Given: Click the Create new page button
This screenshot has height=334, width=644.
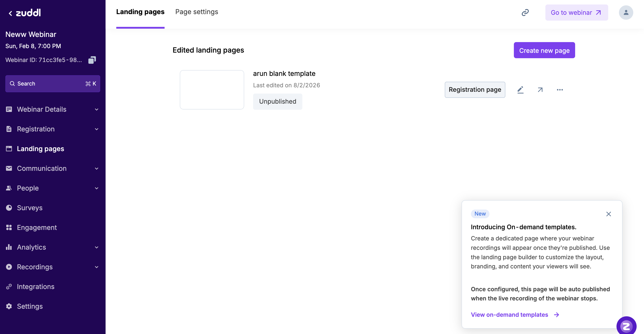Looking at the screenshot, I should (x=544, y=50).
